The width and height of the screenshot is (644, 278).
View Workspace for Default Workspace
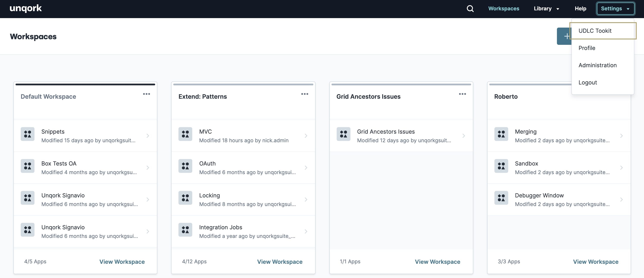point(122,262)
